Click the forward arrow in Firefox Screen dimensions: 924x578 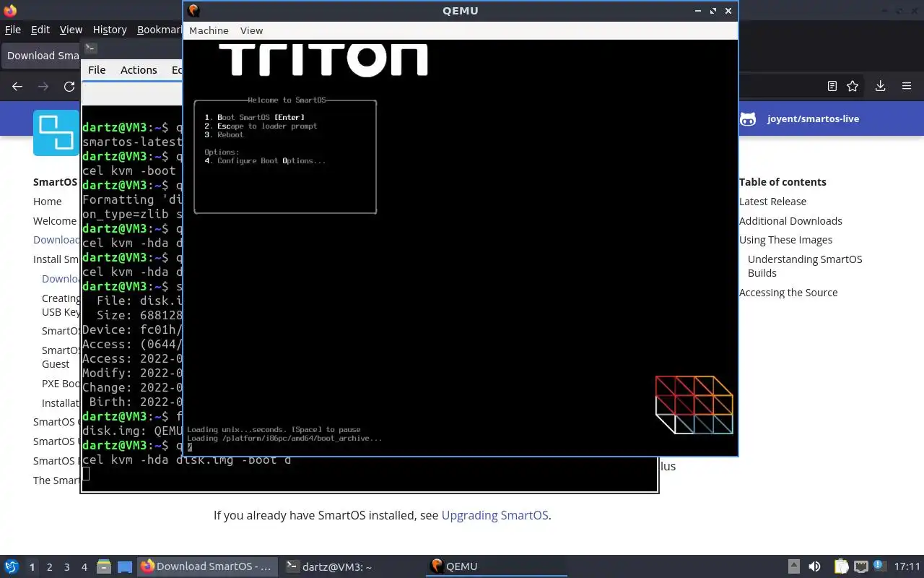43,87
